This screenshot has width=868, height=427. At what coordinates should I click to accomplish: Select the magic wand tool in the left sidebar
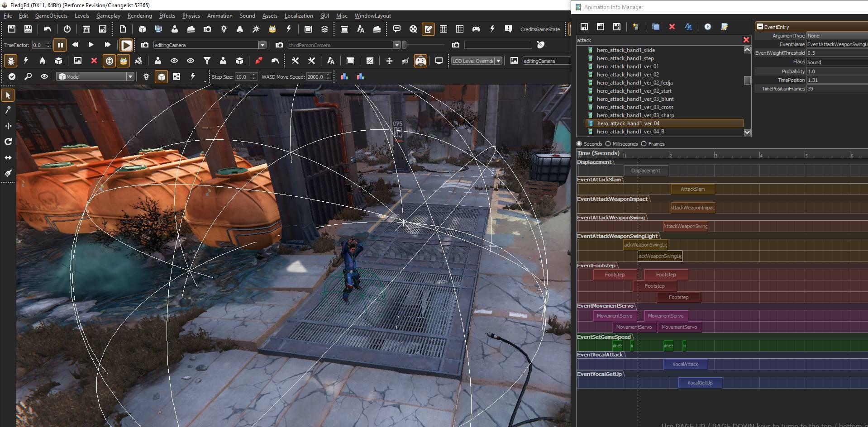pos(8,110)
